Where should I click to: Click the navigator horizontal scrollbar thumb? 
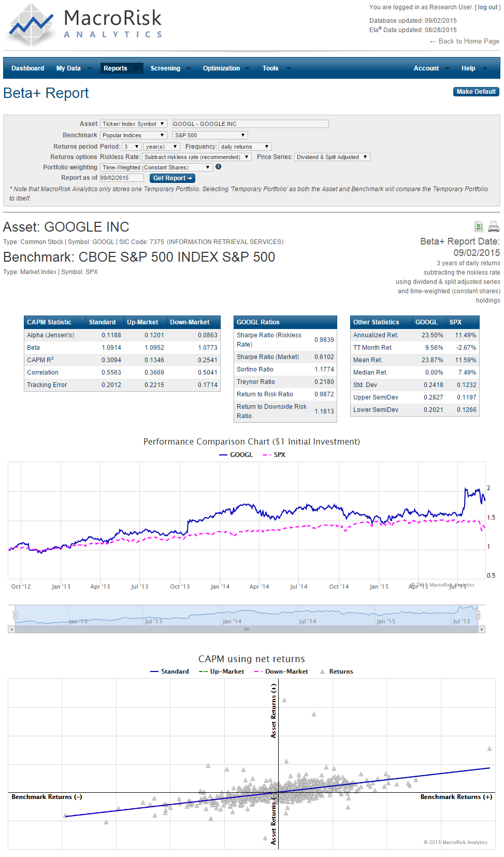click(x=247, y=629)
